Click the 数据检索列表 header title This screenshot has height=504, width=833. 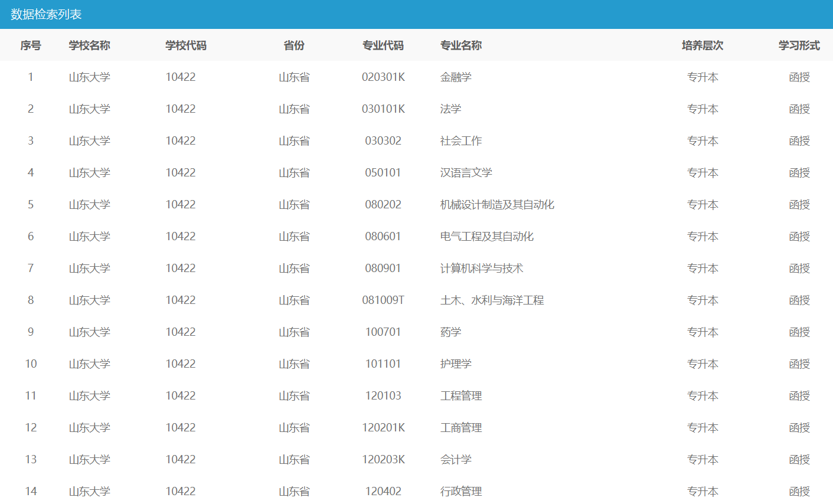(x=46, y=14)
